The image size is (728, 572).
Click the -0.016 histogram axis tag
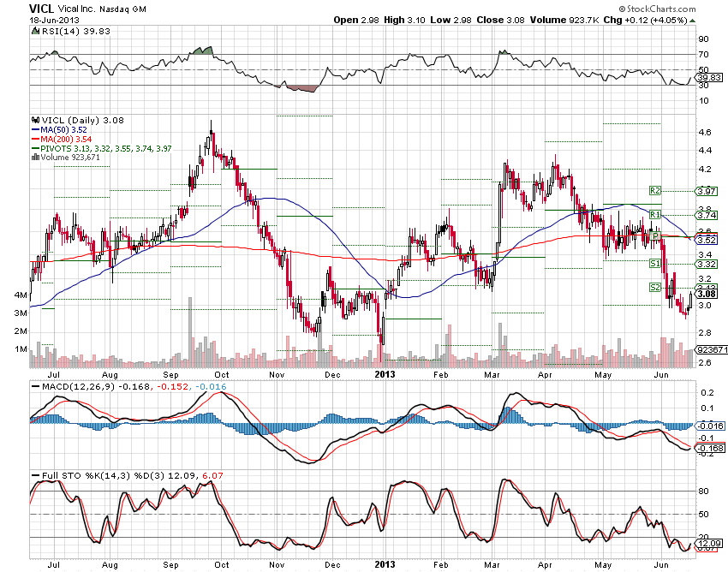pos(710,426)
